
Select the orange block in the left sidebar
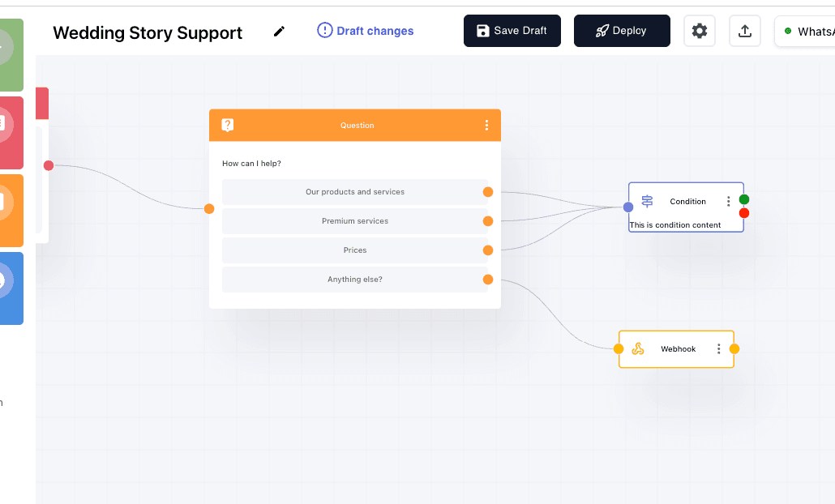11,210
